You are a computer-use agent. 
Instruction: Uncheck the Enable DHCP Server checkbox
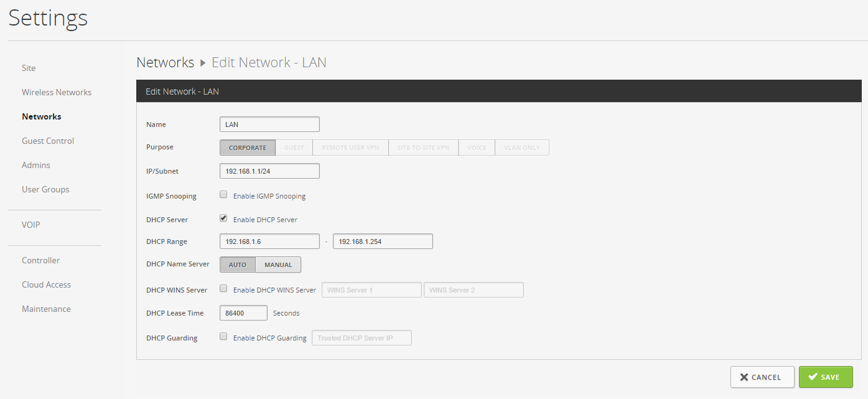tap(223, 218)
